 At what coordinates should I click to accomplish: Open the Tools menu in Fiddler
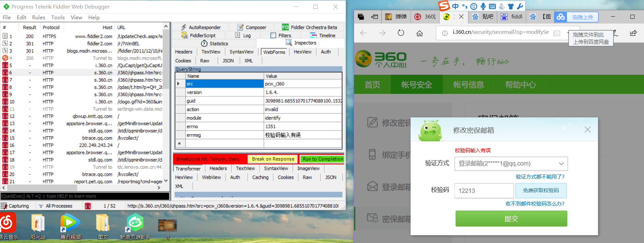[x=58, y=17]
